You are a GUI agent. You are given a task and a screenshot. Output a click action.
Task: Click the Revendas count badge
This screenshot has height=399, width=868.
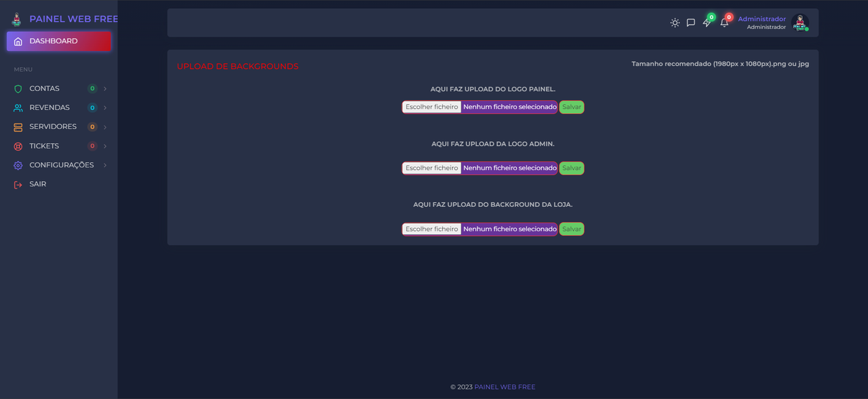click(92, 108)
